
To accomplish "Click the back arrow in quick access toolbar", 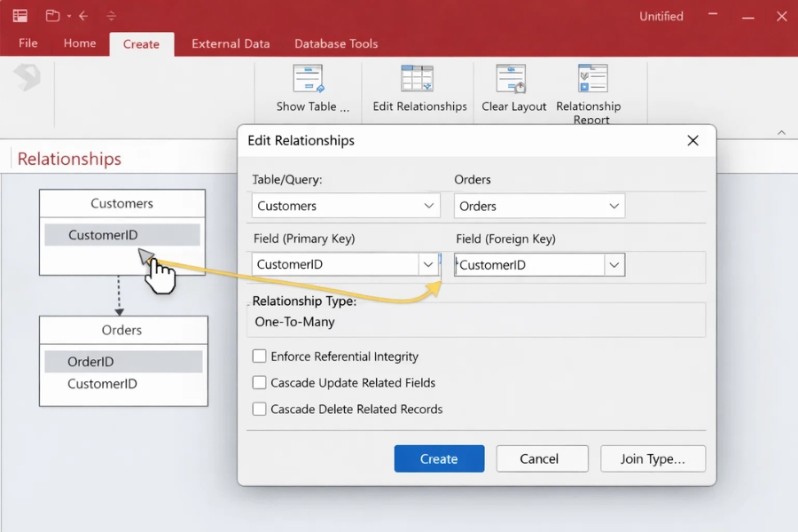I will click(x=83, y=16).
